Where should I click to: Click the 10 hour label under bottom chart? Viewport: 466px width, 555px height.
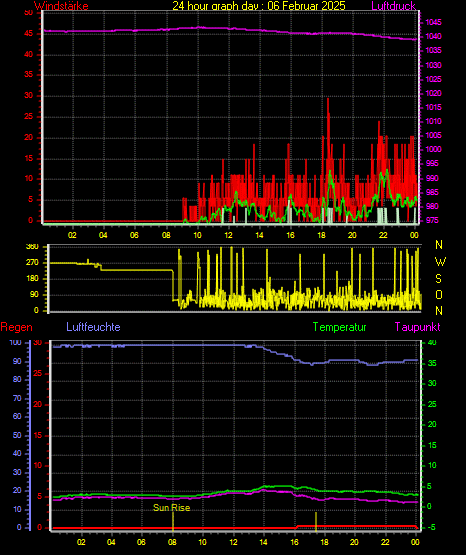(x=202, y=542)
